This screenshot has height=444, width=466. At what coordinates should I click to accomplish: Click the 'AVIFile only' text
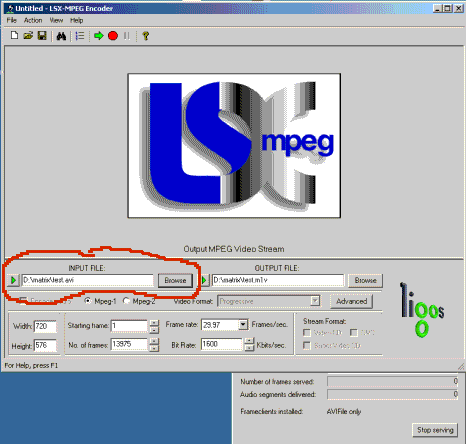click(344, 412)
